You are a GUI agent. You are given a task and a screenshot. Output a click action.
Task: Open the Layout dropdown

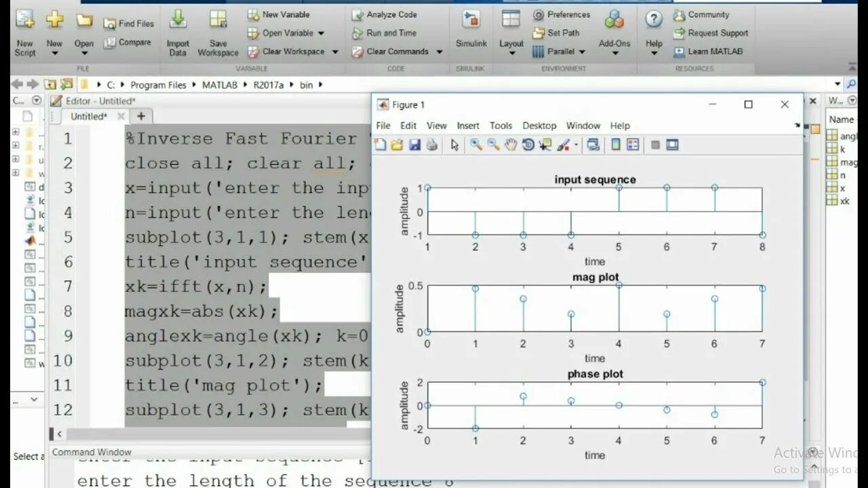511,53
